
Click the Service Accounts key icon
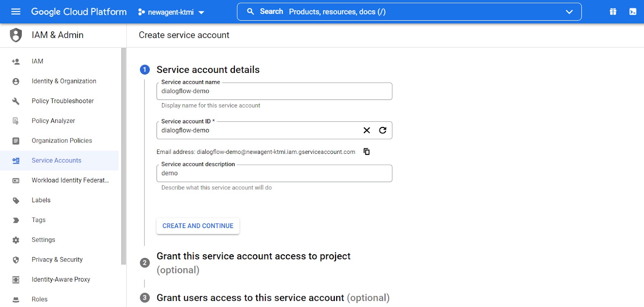click(x=16, y=161)
